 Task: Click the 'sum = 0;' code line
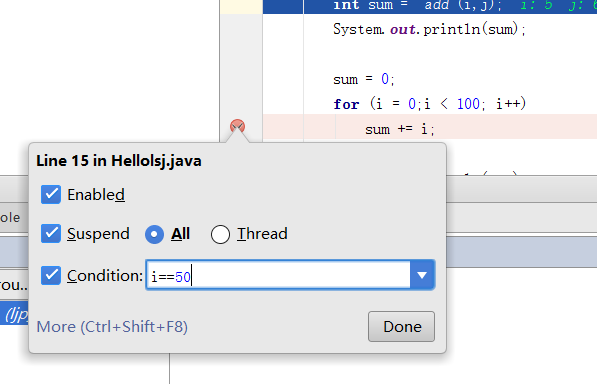(x=364, y=79)
